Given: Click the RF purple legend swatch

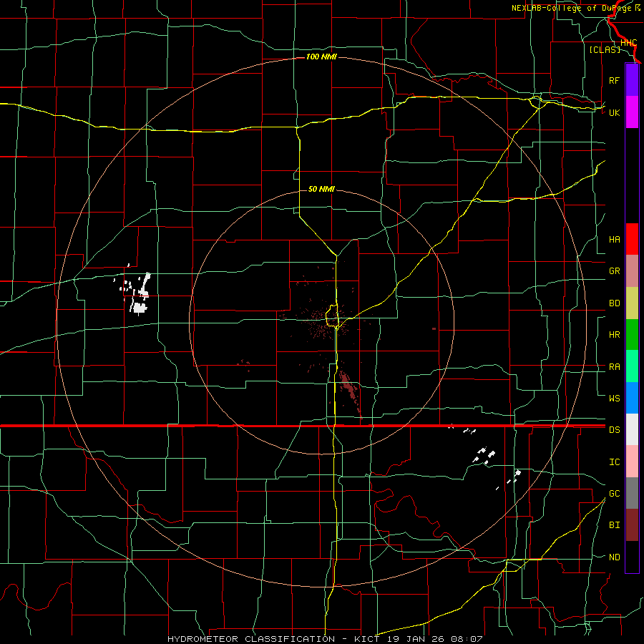Looking at the screenshot, I should pyautogui.click(x=632, y=80).
